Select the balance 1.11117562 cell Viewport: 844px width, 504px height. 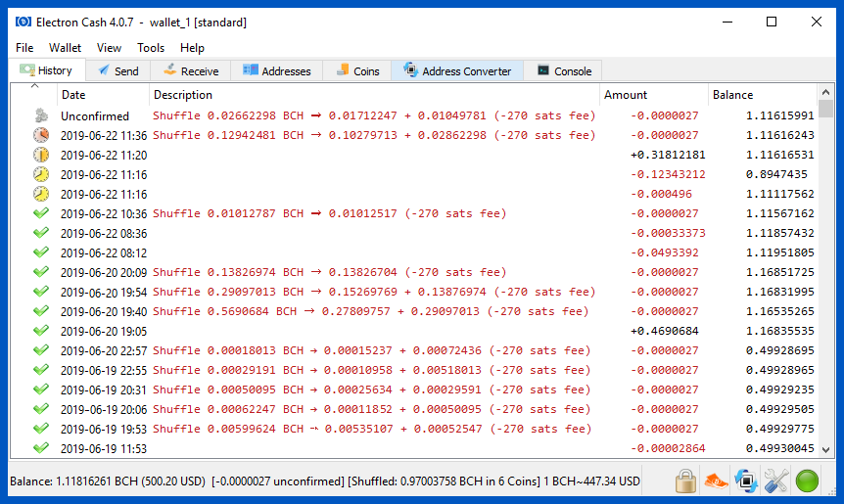(779, 194)
